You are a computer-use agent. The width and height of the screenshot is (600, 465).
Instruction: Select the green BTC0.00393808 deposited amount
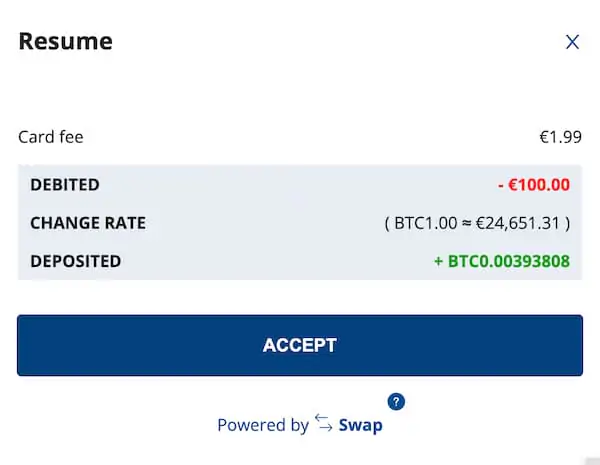point(508,261)
